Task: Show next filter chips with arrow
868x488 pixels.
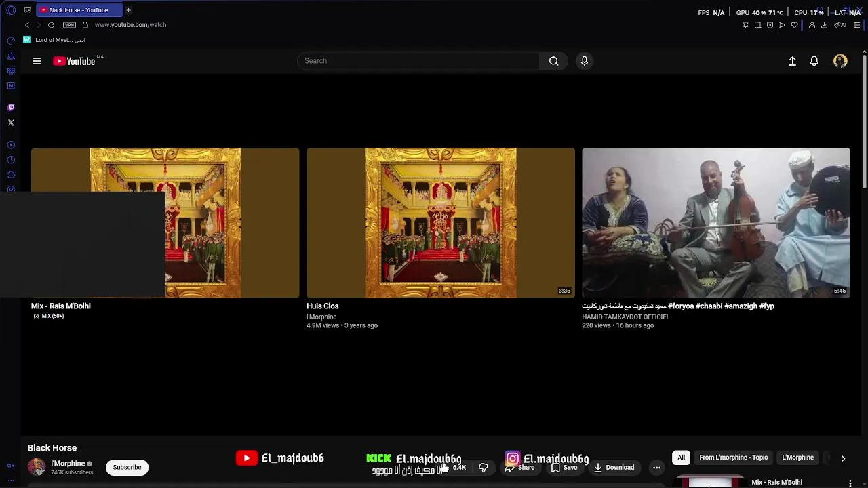Action: point(843,458)
